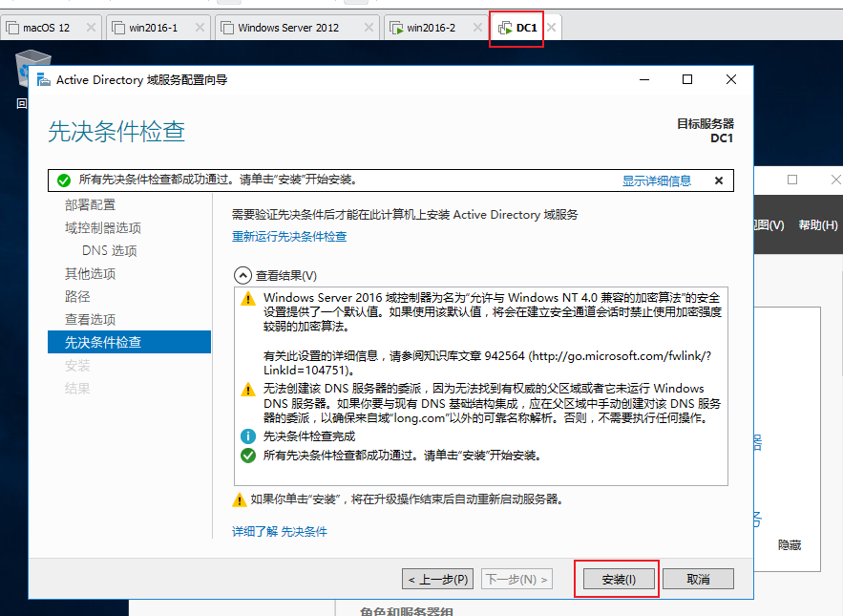843x616 pixels.
Task: Go to 其他选项 step
Action: pyautogui.click(x=90, y=274)
